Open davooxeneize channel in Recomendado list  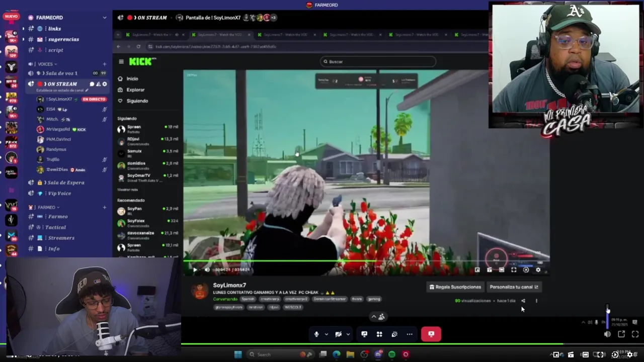(148, 235)
